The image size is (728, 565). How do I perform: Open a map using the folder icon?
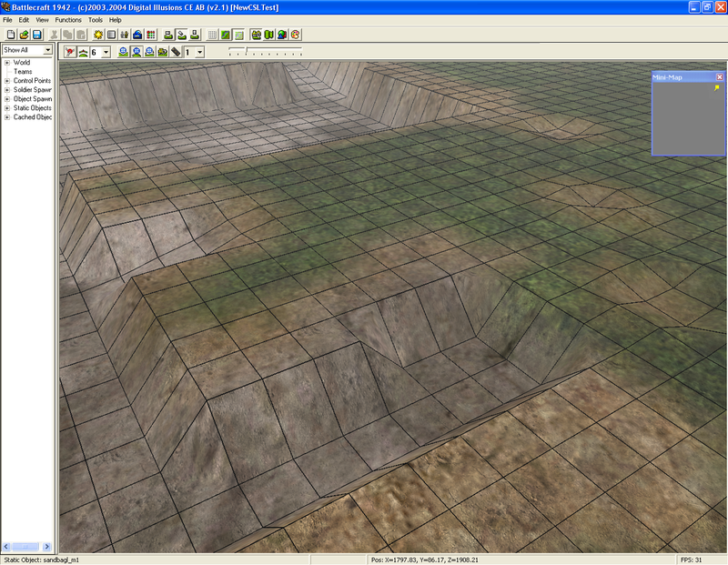pos(24,35)
